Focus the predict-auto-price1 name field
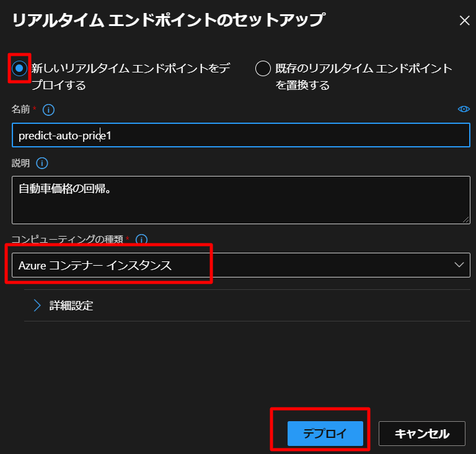Screen dimensions: 476x454 point(240,135)
